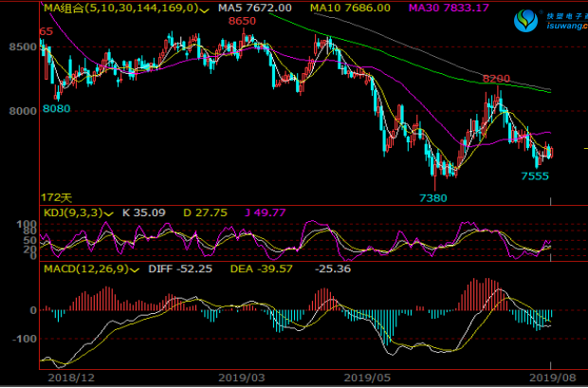Click the 8000 price axis label
Screen dimensions: 588x388
pos(24,111)
